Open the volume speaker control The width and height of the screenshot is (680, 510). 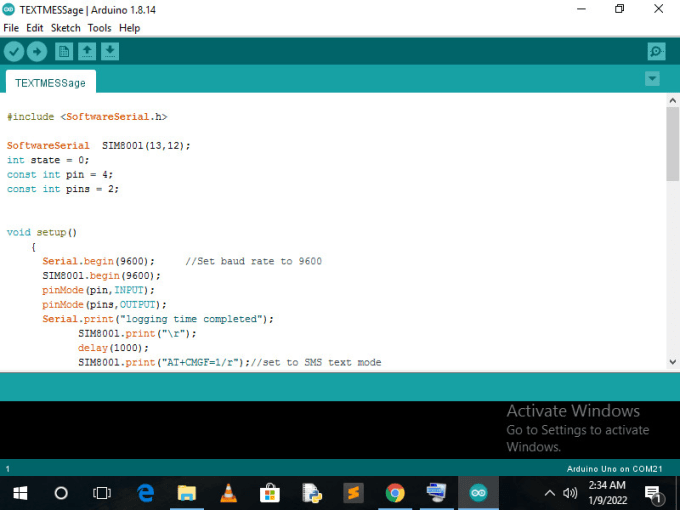pyautogui.click(x=570, y=493)
